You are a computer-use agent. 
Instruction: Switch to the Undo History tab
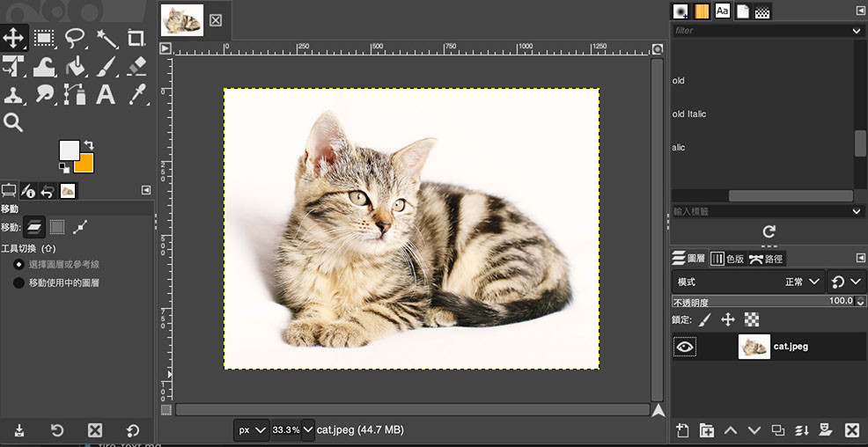[48, 192]
